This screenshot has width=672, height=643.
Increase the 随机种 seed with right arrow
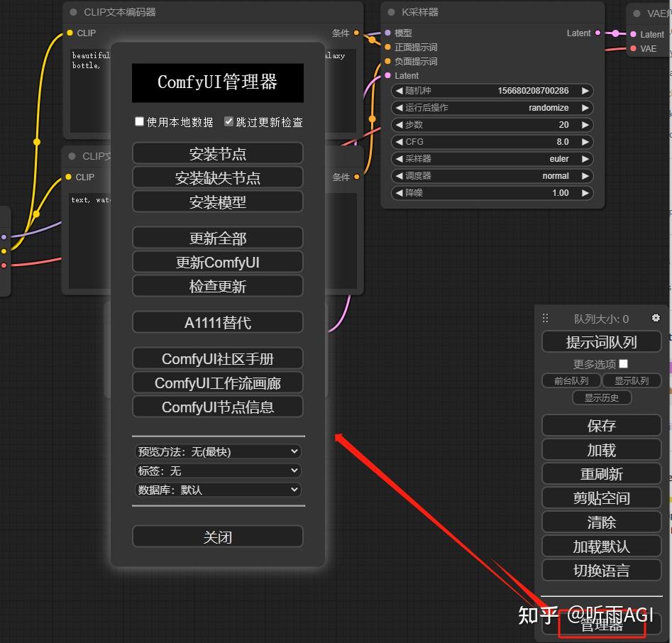click(x=585, y=90)
